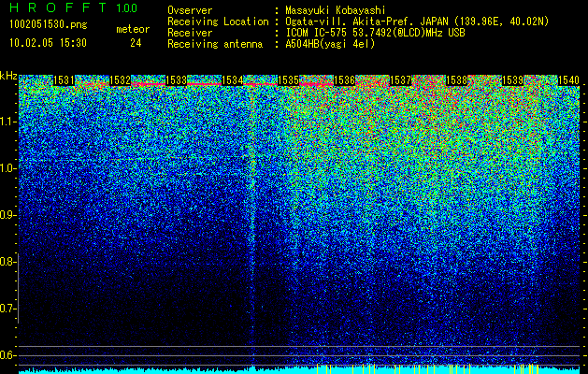The image size is (588, 374).
Task: Click the date stamp 10.02.05 15:30
Action: tap(48, 43)
